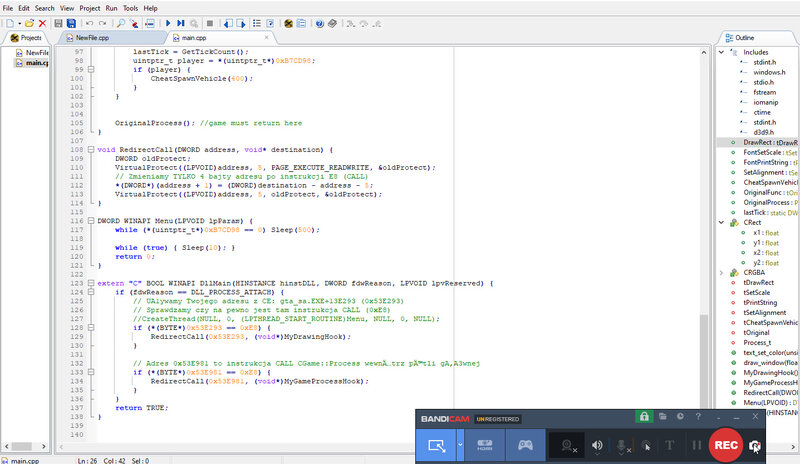800x464 pixels.
Task: Fold the if block at line 128
Action: point(91,328)
